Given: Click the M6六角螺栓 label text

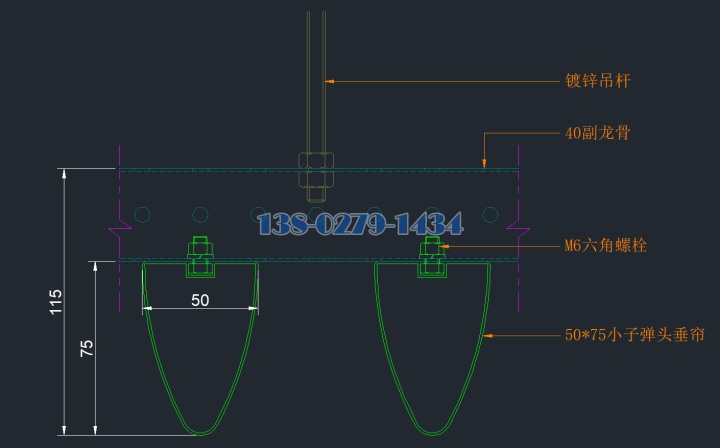Looking at the screenshot, I should 606,245.
